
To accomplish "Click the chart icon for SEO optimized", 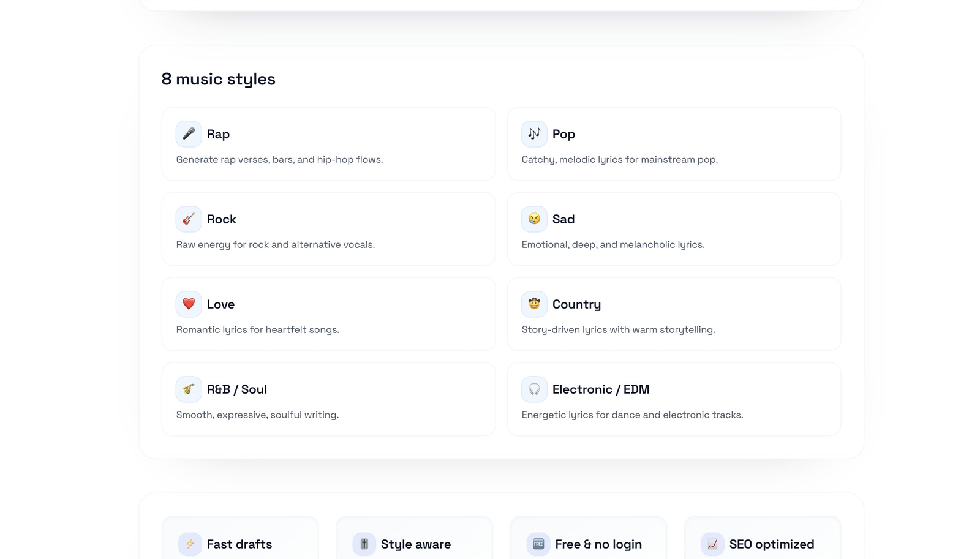I will [712, 544].
